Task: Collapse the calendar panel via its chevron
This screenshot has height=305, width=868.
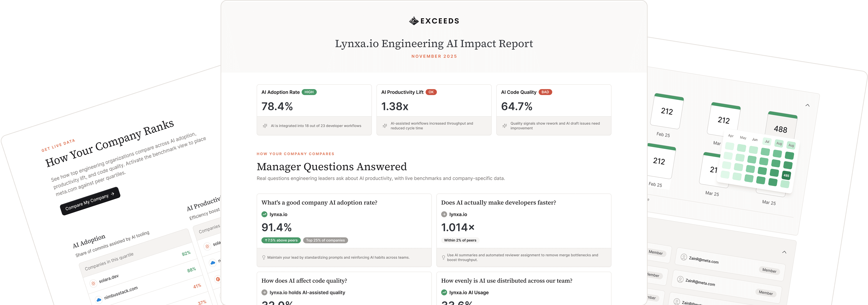Action: 808,105
